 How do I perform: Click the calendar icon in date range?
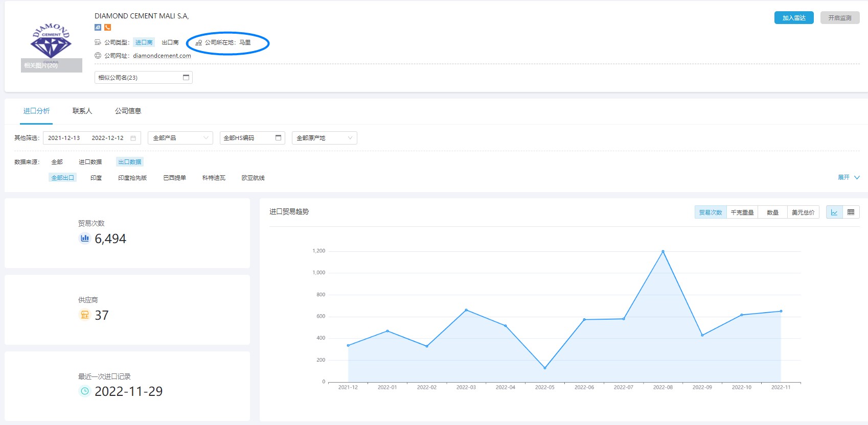[x=133, y=138]
